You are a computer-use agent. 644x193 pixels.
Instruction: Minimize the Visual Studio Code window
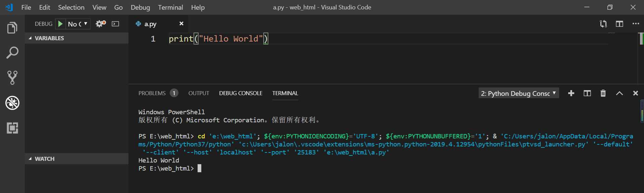click(x=587, y=7)
